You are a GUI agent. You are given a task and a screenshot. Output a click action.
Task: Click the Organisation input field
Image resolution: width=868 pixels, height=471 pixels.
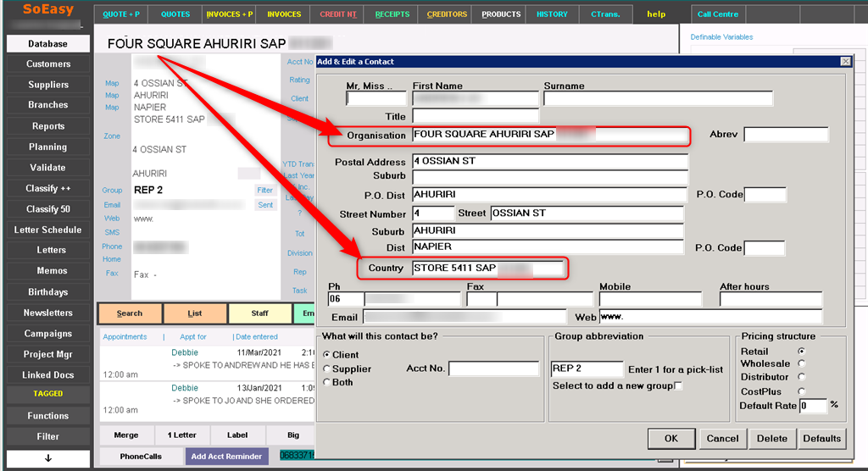click(x=550, y=135)
